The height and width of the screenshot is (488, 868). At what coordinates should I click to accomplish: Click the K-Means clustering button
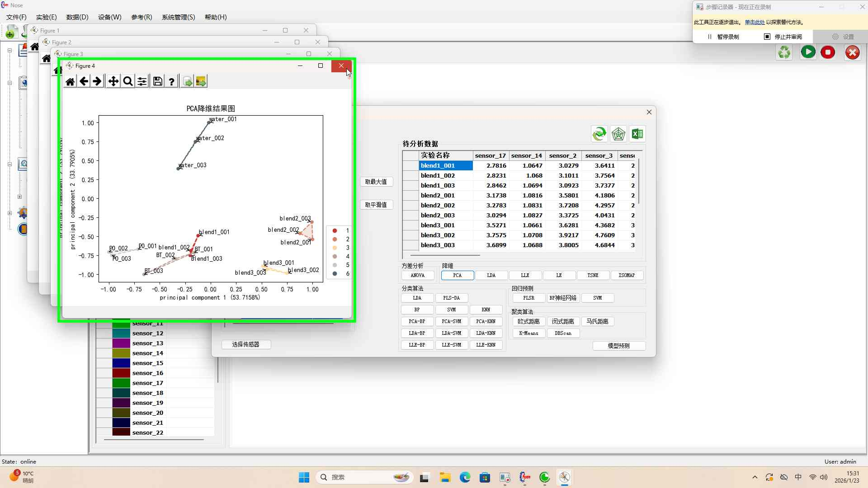(x=528, y=333)
